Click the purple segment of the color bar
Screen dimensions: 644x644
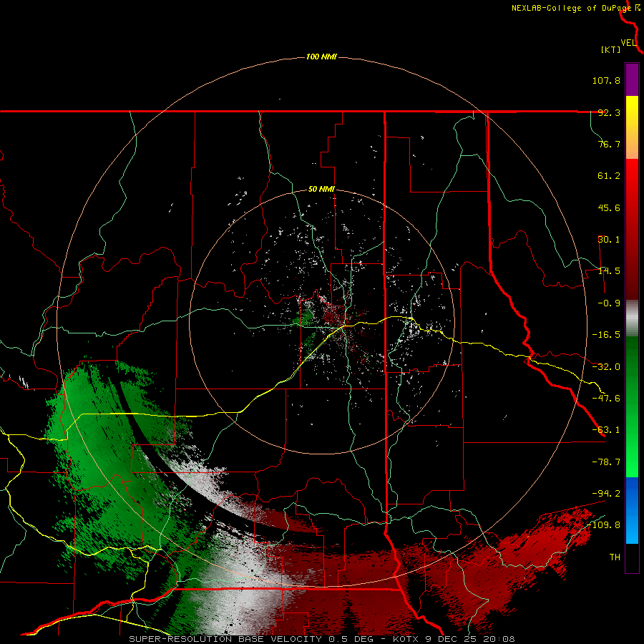(632, 79)
